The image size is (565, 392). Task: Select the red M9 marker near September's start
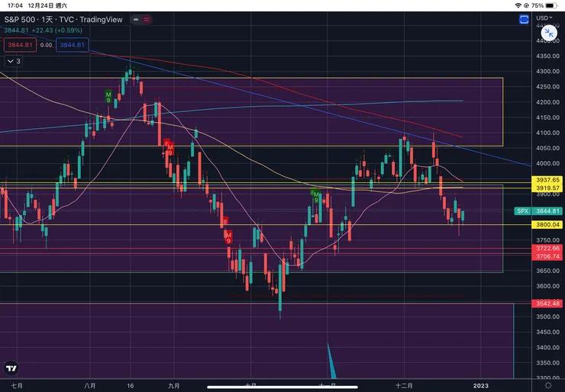click(170, 149)
